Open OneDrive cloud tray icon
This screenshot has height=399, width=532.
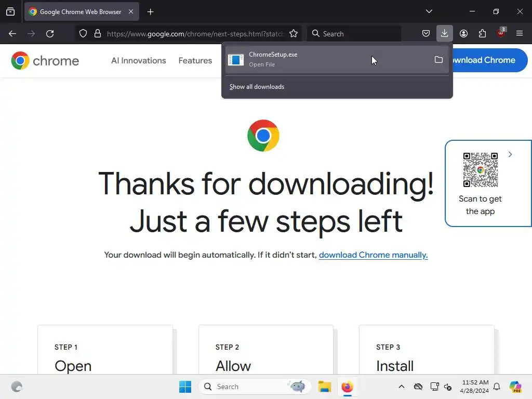[418, 387]
